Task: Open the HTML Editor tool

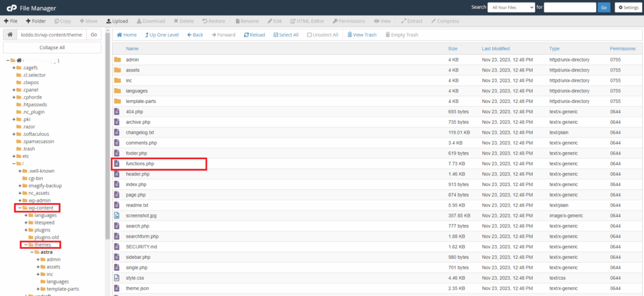Action: click(x=307, y=21)
